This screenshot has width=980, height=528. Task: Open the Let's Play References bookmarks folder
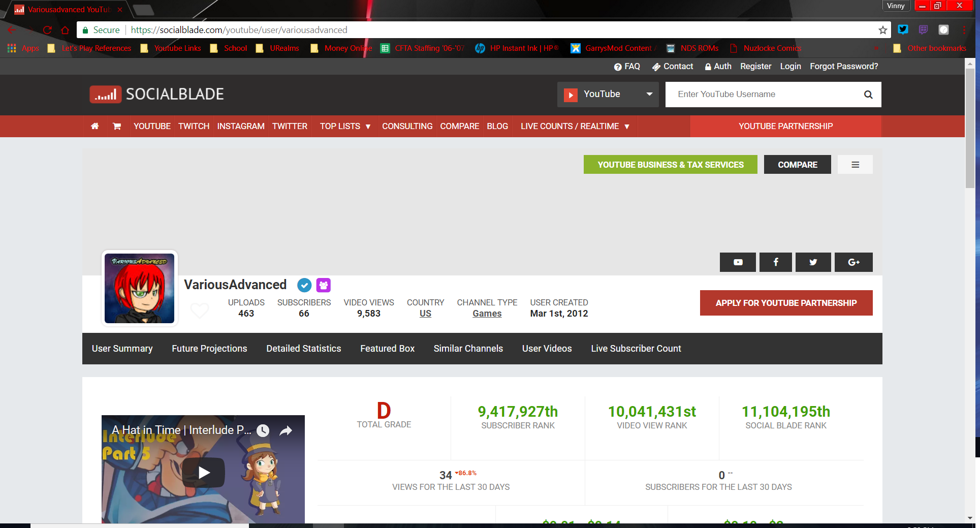click(89, 48)
